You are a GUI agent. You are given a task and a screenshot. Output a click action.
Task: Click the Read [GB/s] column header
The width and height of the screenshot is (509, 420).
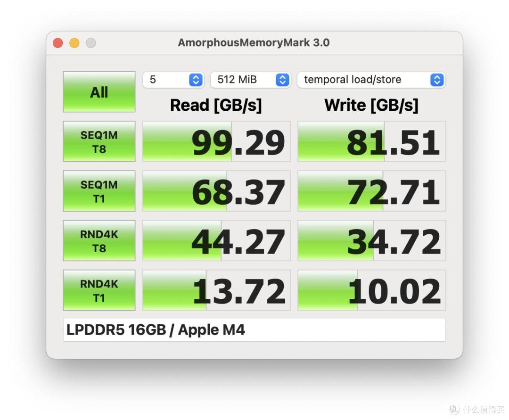(216, 105)
